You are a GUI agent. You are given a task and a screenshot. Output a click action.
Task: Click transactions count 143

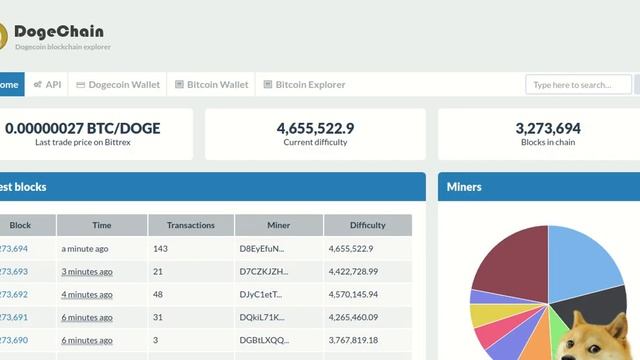coord(160,249)
